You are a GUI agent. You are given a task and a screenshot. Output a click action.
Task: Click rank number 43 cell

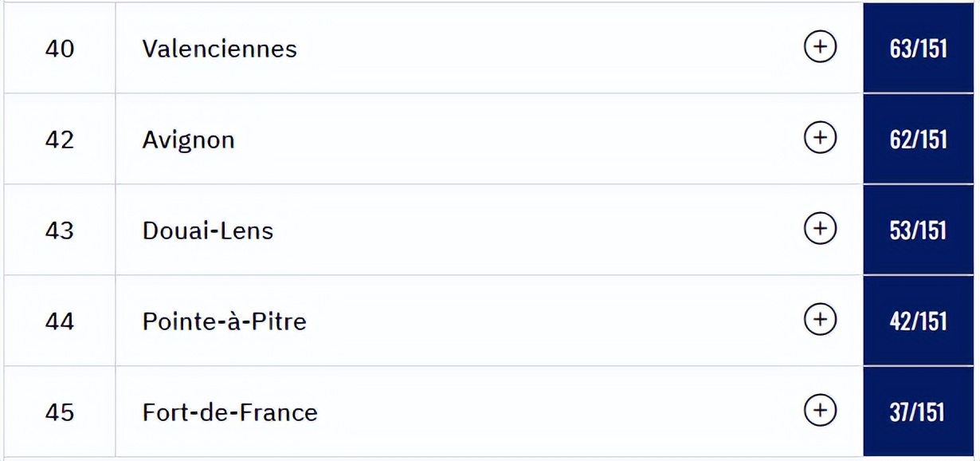(60, 230)
